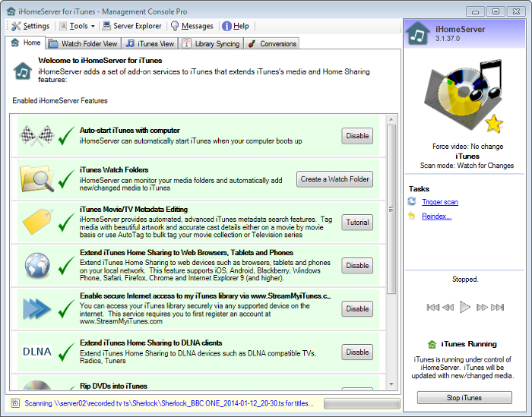Image resolution: width=532 pixels, height=417 pixels.
Task: Click the Messages light bulb icon
Action: (x=175, y=26)
